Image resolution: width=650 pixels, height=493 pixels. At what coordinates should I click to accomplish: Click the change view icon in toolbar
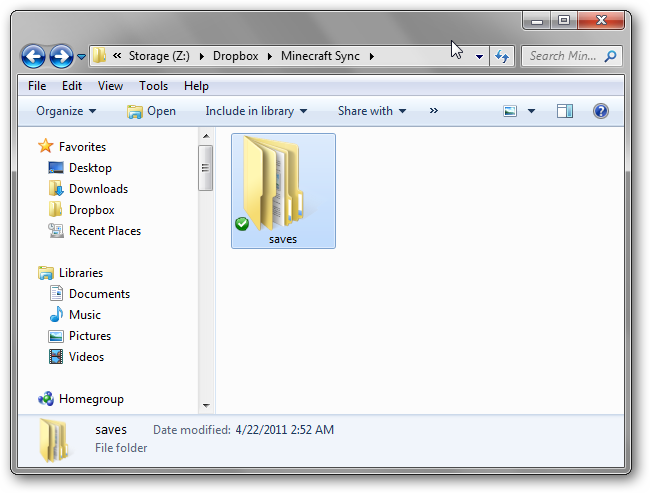[510, 111]
